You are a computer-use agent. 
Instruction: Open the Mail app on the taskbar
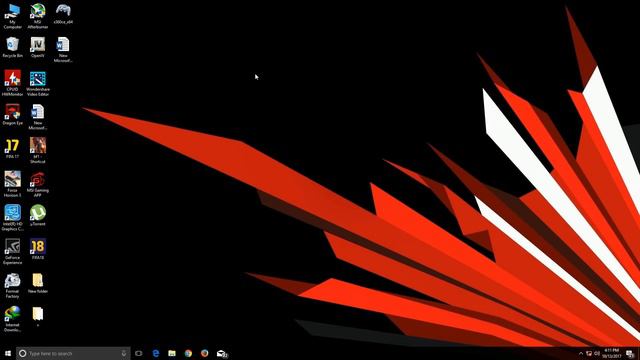click(222, 353)
